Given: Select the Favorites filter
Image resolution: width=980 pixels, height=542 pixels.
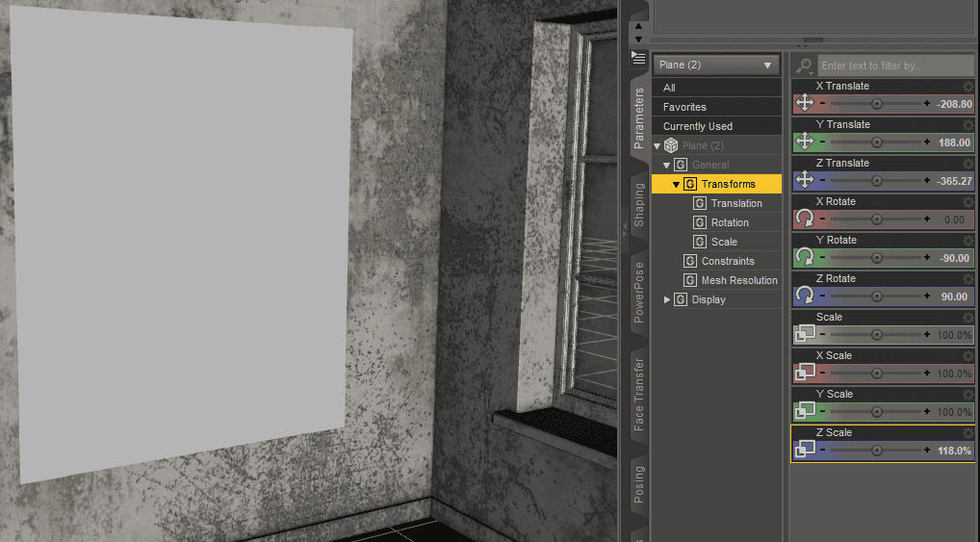Looking at the screenshot, I should tap(716, 107).
